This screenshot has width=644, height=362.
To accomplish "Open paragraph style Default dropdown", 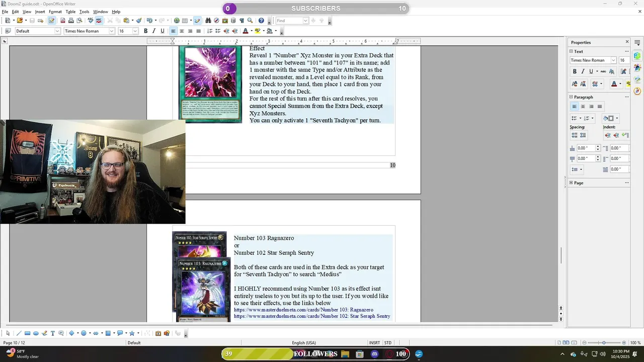I will click(57, 31).
